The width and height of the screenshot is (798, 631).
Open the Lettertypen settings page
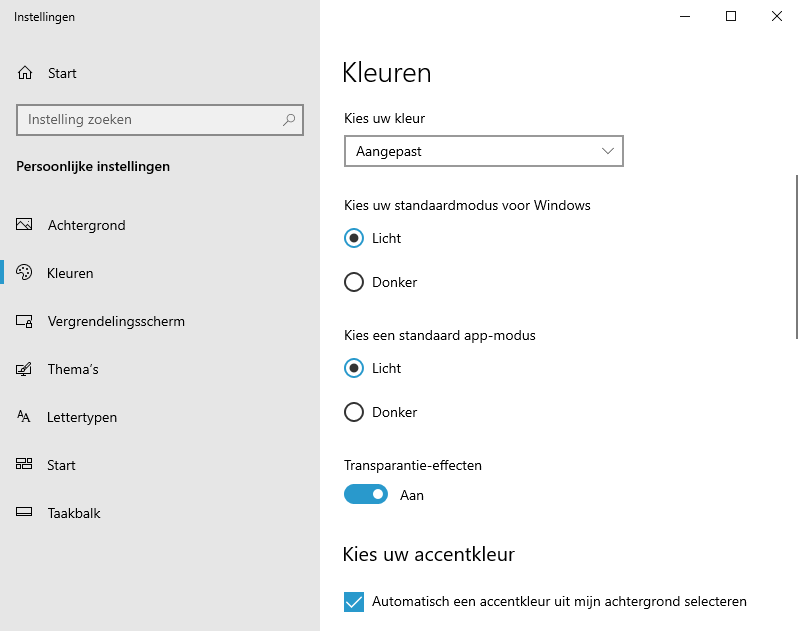pos(82,417)
